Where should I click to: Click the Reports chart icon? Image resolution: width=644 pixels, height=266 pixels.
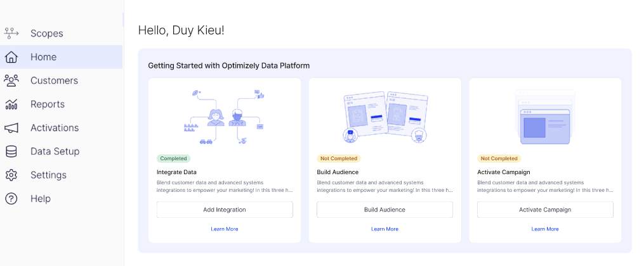11,104
